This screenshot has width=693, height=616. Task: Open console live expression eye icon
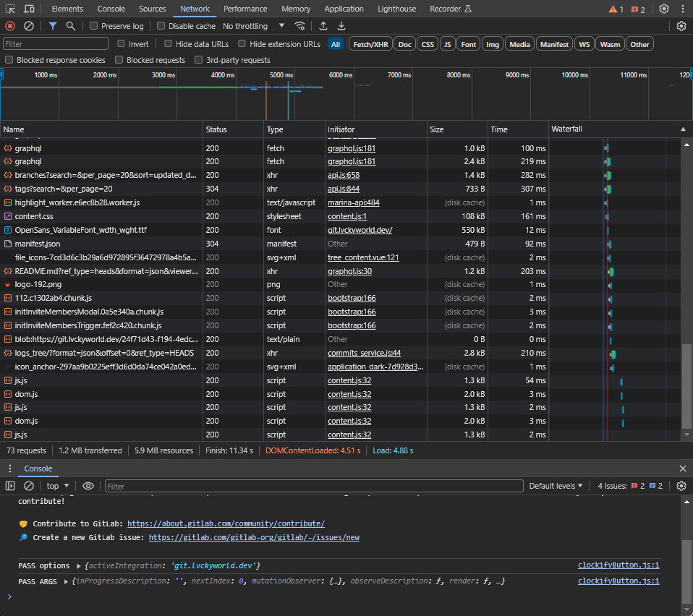tap(88, 486)
